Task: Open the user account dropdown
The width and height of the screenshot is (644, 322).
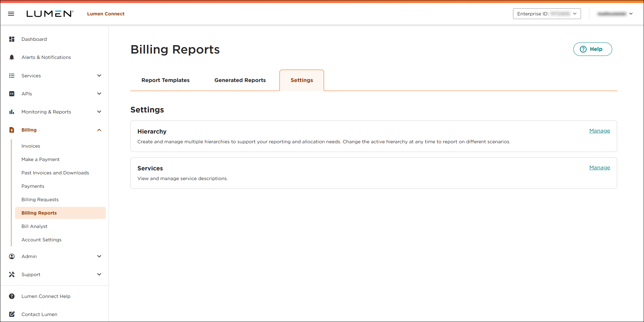Action: (615, 14)
